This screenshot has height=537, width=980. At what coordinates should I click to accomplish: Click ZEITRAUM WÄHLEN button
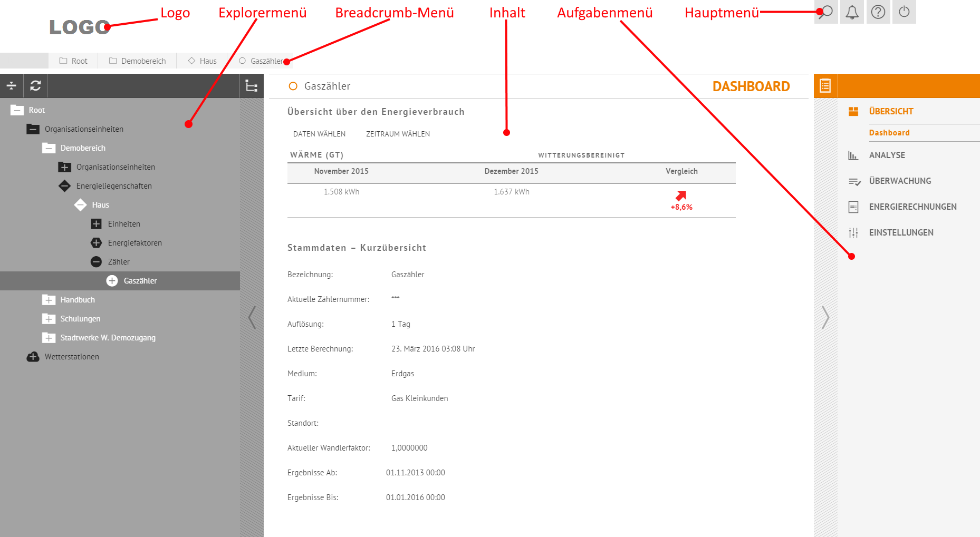398,134
